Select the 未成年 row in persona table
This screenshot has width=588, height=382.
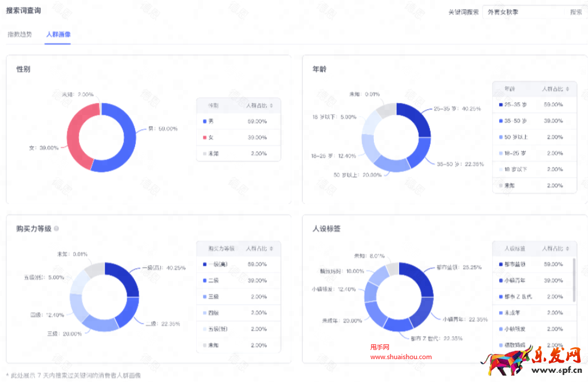[x=534, y=313]
